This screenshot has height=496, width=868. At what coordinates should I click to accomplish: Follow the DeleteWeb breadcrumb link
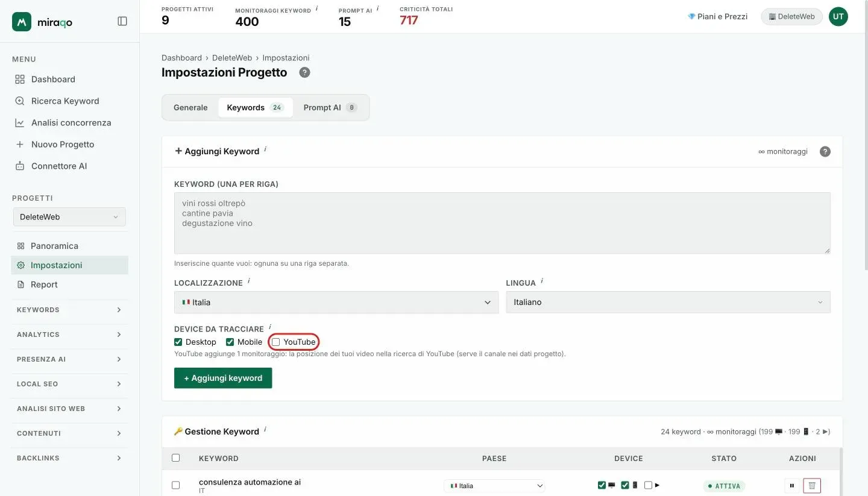(232, 58)
